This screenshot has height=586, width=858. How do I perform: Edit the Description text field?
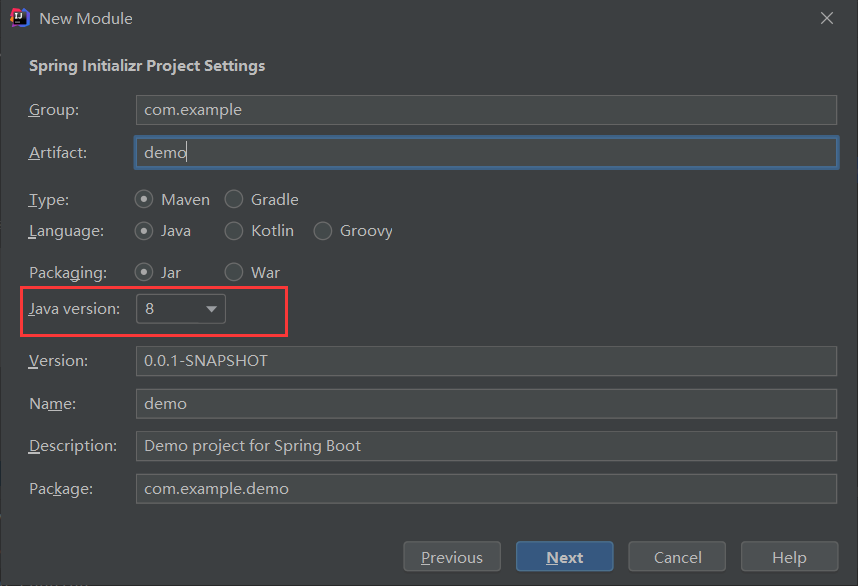pyautogui.click(x=486, y=446)
